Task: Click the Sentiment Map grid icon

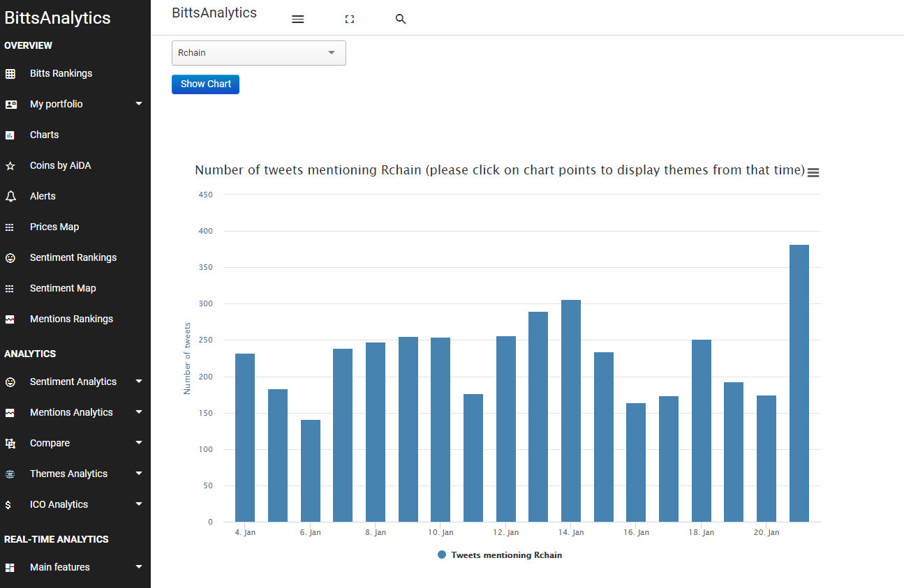Action: [10, 289]
